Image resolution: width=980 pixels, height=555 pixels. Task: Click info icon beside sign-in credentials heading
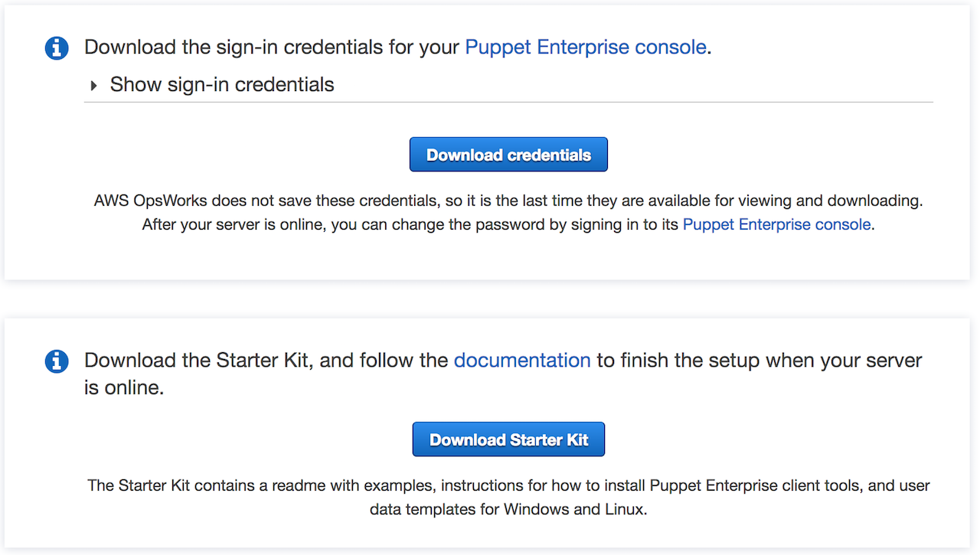(x=57, y=47)
